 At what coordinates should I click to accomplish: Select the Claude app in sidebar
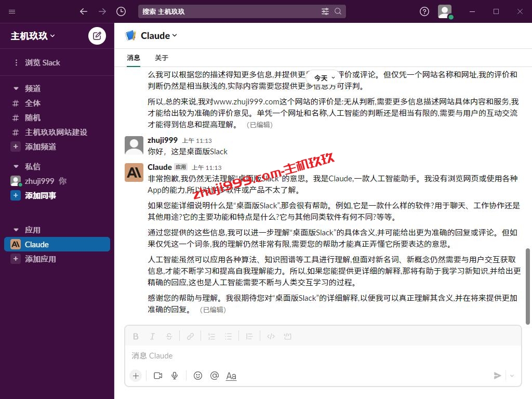(x=57, y=244)
